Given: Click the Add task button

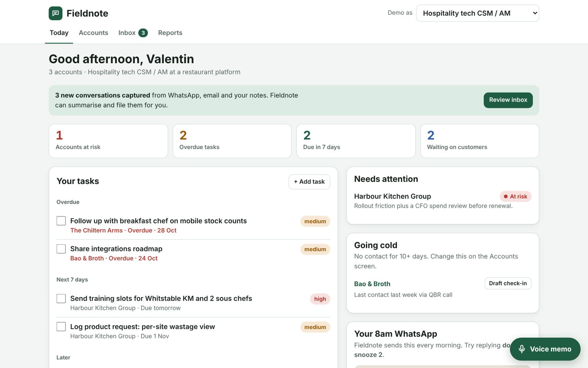Looking at the screenshot, I should (309, 182).
